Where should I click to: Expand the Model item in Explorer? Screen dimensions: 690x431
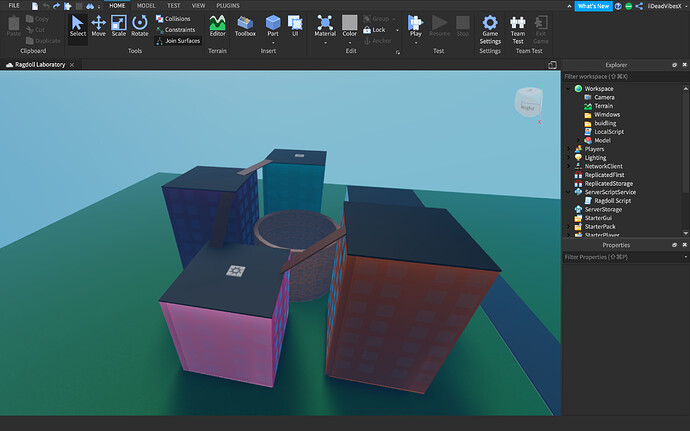[x=579, y=140]
